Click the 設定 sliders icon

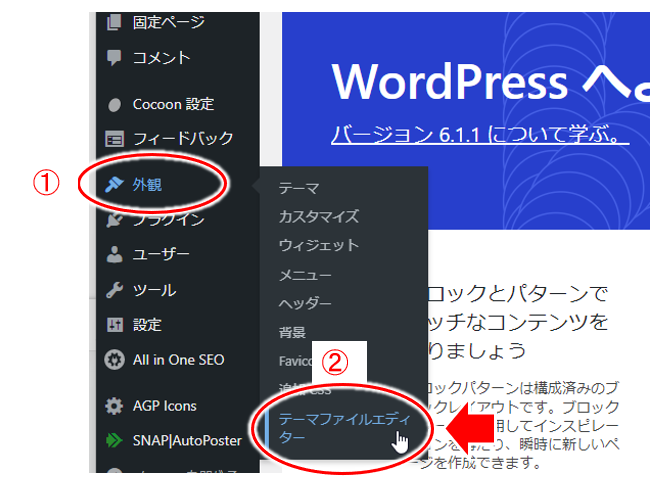click(114, 325)
